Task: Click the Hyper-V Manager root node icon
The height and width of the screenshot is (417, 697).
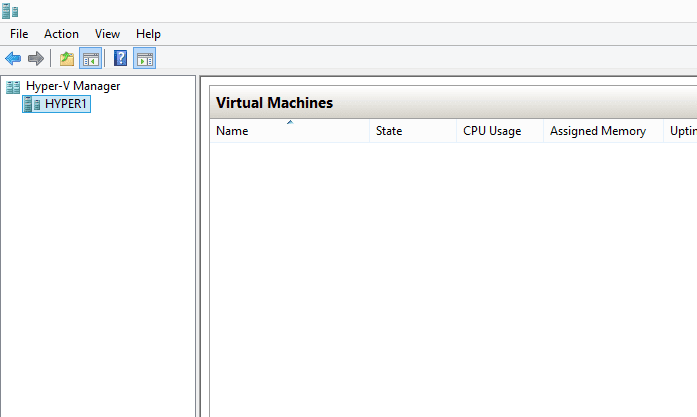Action: [x=13, y=87]
